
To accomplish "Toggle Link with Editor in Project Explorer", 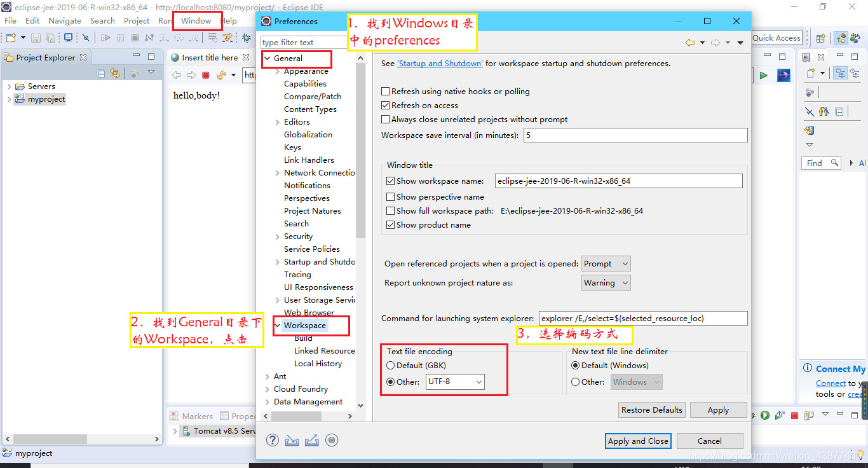I will pos(115,74).
